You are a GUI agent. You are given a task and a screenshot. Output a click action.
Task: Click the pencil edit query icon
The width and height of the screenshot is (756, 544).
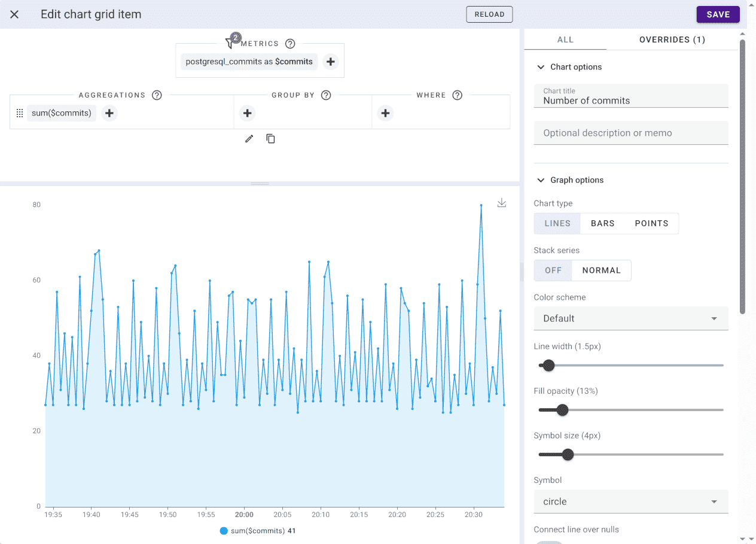click(x=249, y=139)
